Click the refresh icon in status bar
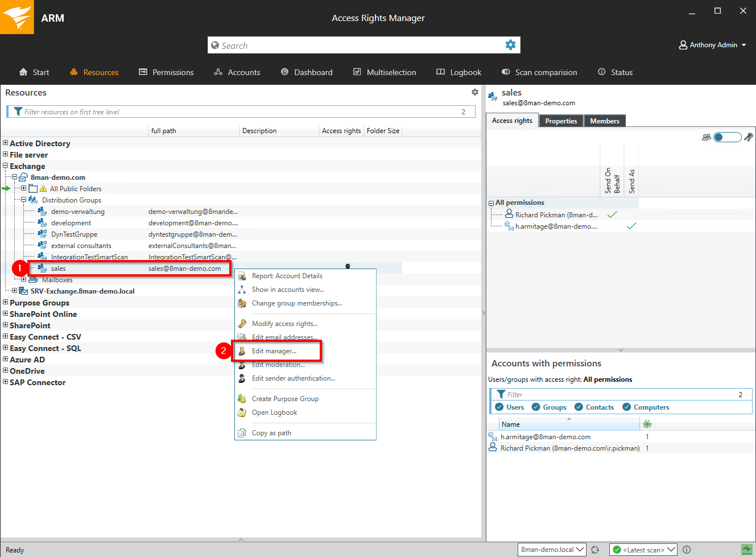This screenshot has width=756, height=557. pos(595,550)
